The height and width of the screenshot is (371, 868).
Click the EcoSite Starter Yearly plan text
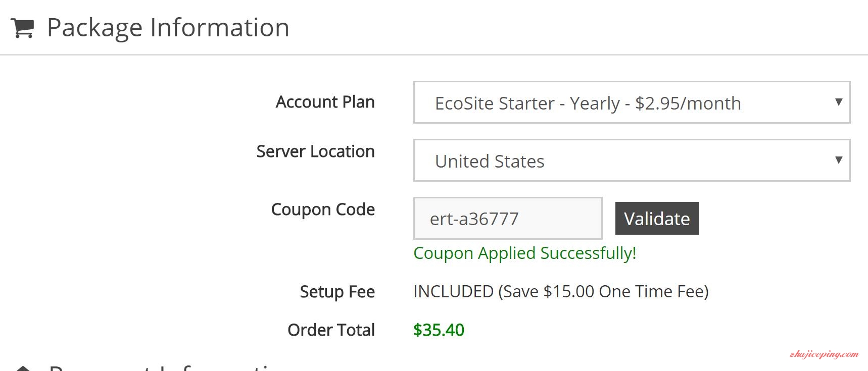(x=588, y=103)
